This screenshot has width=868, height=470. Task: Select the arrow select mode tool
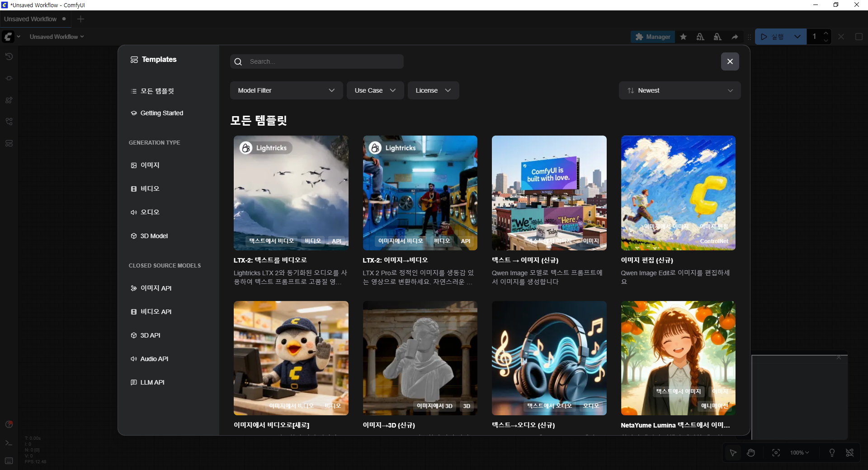coord(733,452)
